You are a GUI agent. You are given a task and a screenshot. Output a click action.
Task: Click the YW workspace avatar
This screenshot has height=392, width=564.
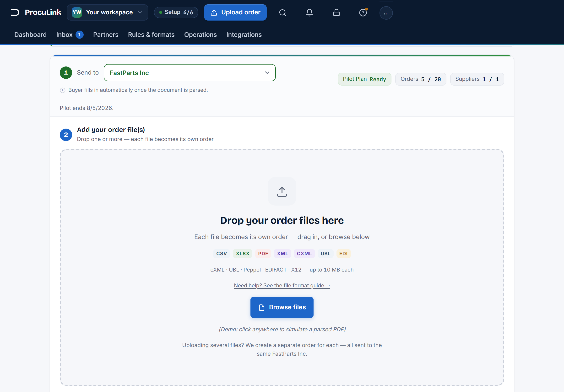click(x=77, y=12)
